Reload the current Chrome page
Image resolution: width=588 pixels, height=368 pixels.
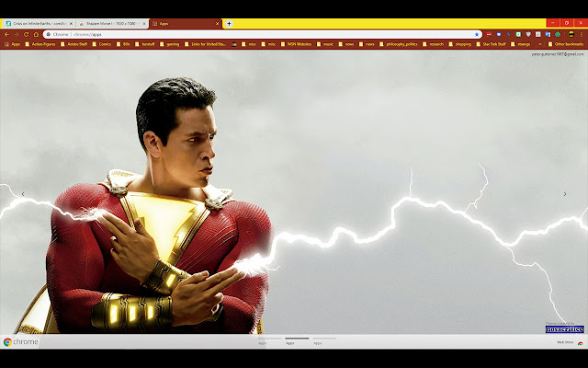pyautogui.click(x=27, y=34)
